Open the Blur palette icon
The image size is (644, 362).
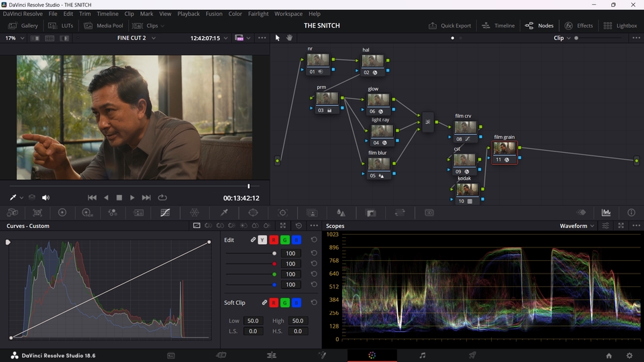pyautogui.click(x=341, y=213)
